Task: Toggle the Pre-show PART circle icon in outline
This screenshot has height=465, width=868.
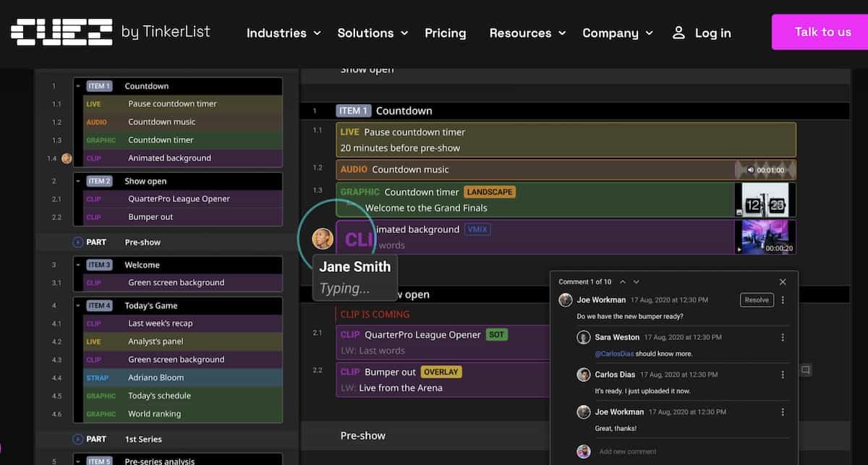Action: 78,242
